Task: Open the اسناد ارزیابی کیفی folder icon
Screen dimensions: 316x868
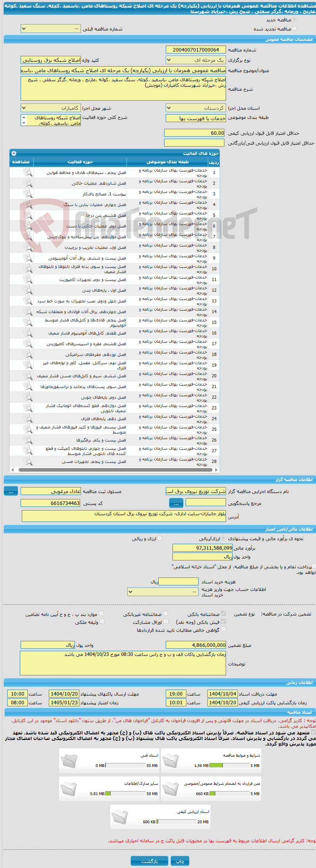Action: 120,817
